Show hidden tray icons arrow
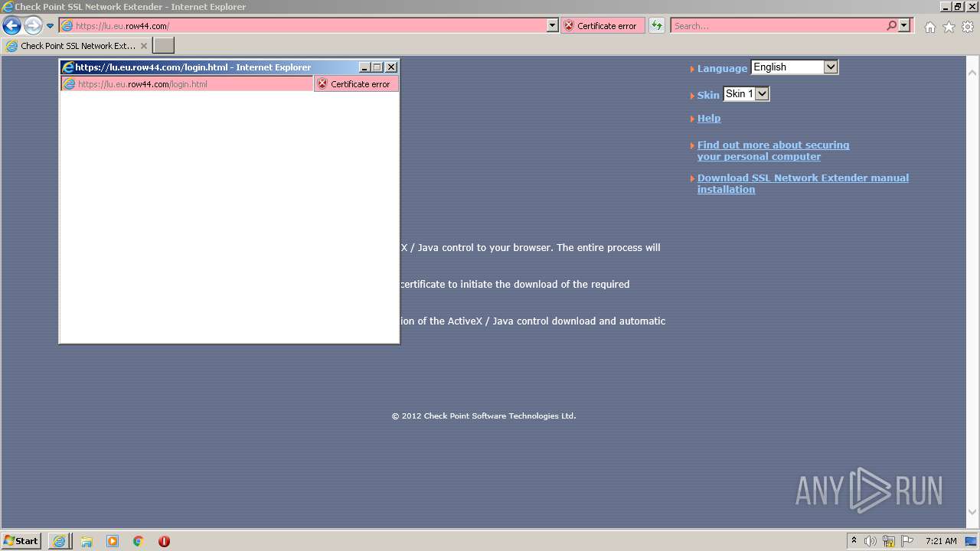Image resolution: width=980 pixels, height=551 pixels. [x=854, y=541]
